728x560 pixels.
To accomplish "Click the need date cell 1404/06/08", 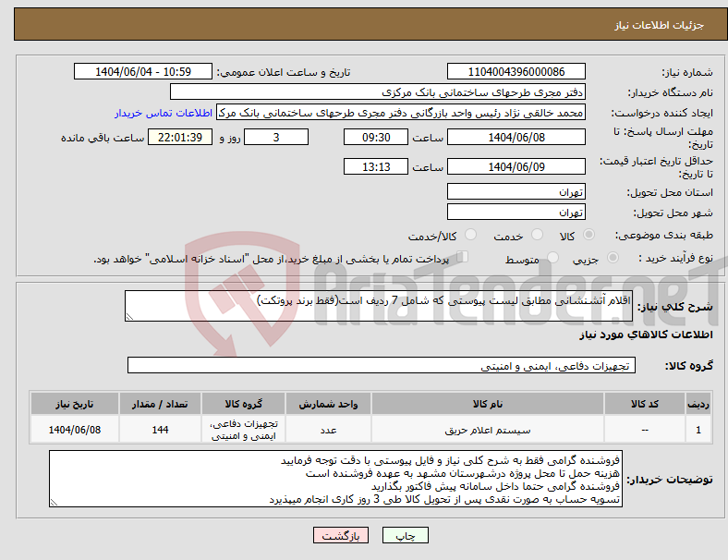I will coord(75,430).
